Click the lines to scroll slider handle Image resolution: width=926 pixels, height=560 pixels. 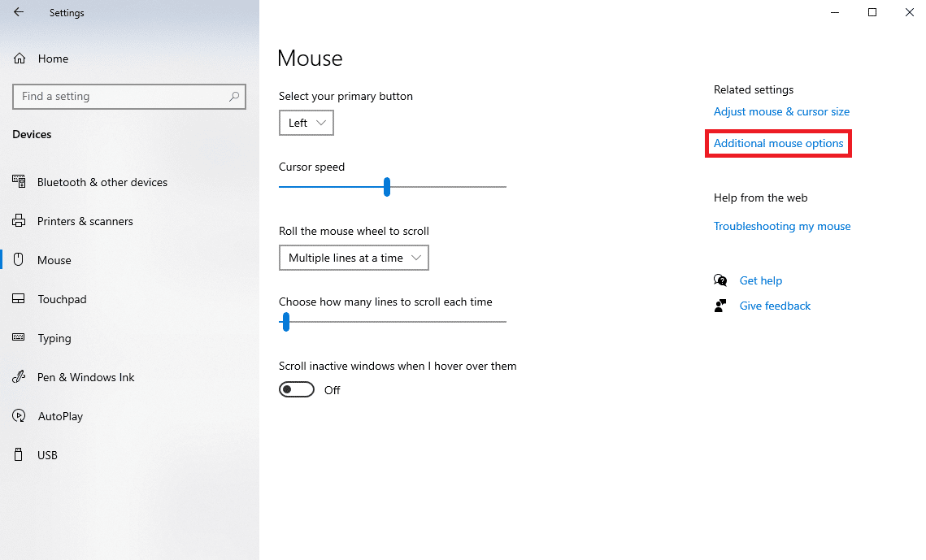tap(286, 322)
